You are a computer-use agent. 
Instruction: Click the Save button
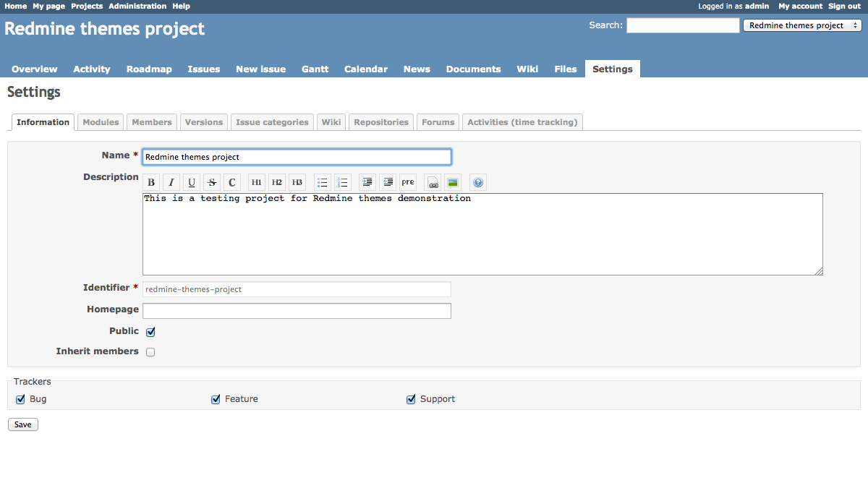(23, 424)
